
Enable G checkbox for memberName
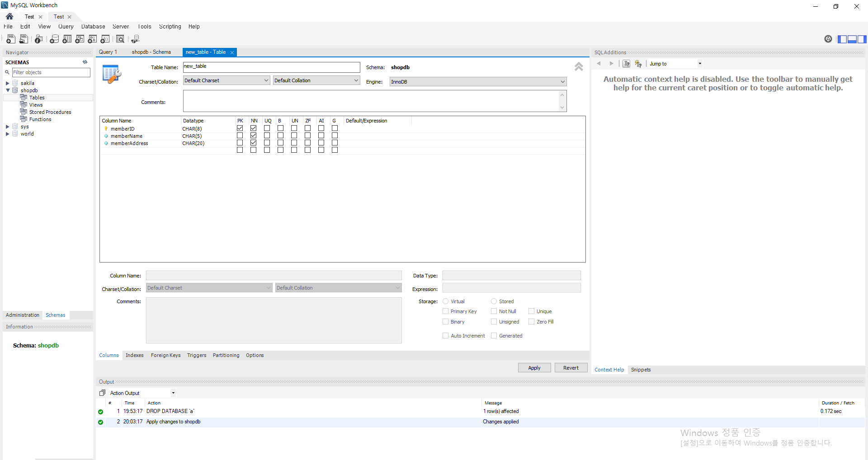[x=335, y=136]
